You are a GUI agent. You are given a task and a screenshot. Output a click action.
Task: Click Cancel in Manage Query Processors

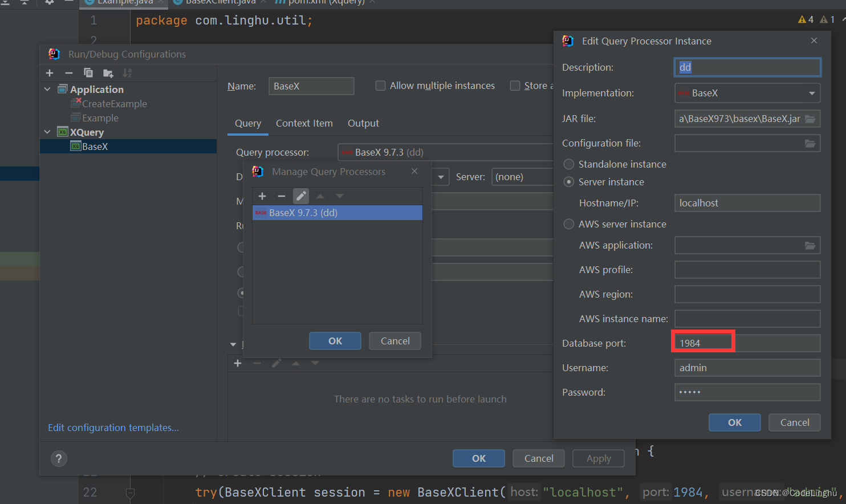[x=395, y=341]
